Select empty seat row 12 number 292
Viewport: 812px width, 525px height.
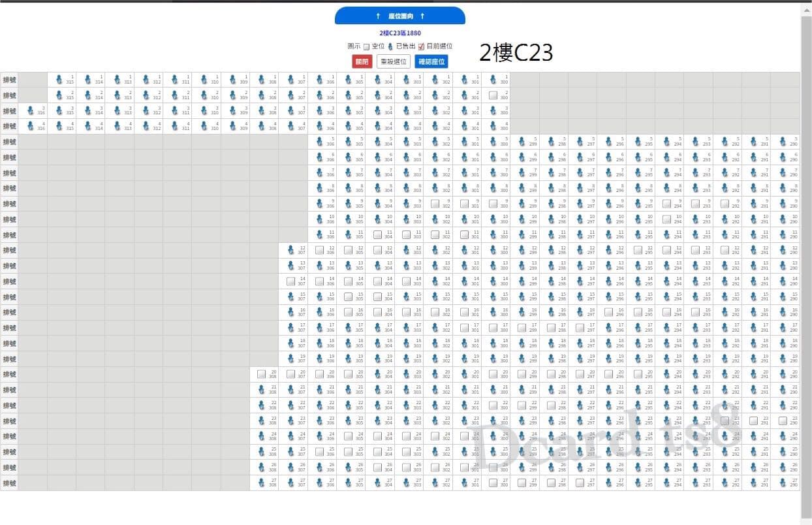(x=725, y=250)
